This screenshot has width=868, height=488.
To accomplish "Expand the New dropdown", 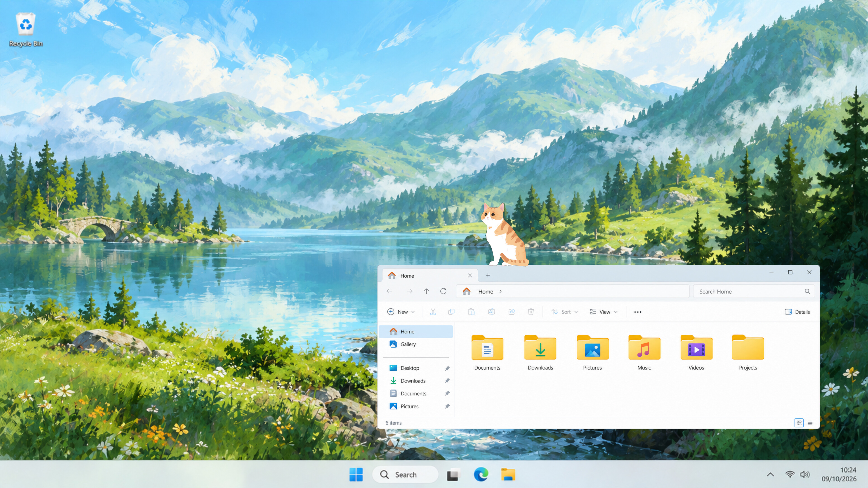I will coord(401,312).
